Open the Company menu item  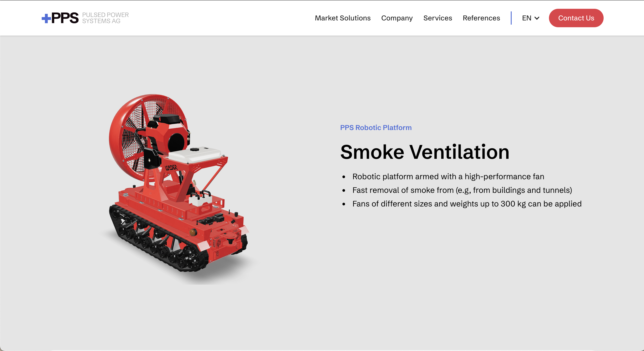397,18
